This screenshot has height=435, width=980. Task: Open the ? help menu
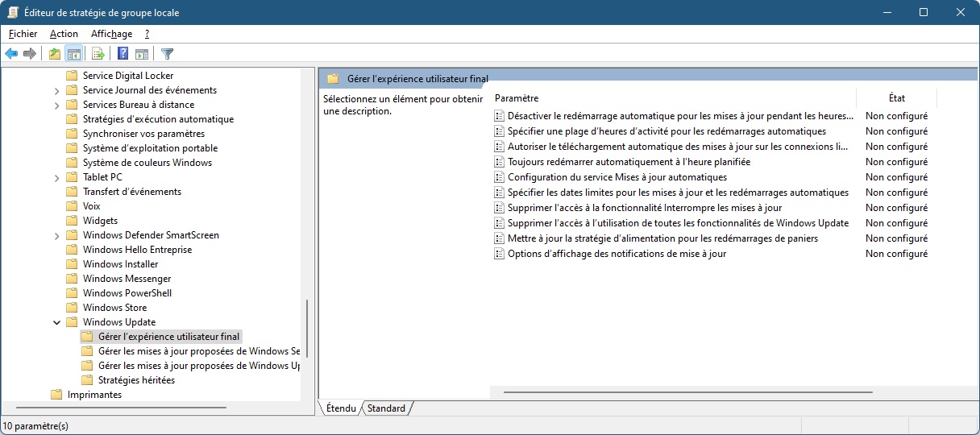tap(147, 34)
